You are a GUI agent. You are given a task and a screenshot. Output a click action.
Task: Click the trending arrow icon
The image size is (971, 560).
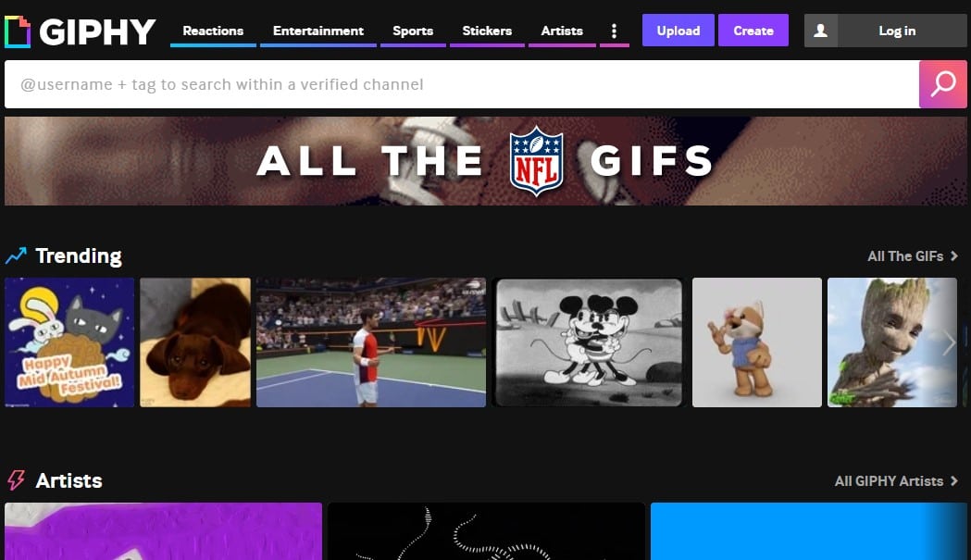16,255
